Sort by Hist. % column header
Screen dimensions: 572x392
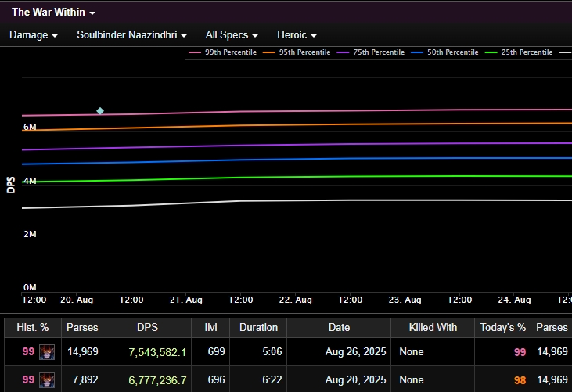click(33, 328)
